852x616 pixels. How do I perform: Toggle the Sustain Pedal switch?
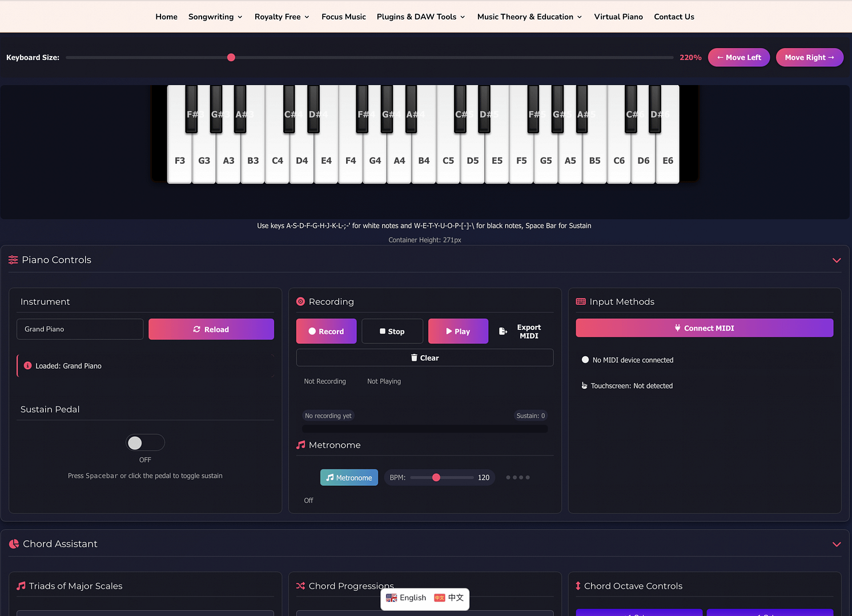pyautogui.click(x=145, y=442)
